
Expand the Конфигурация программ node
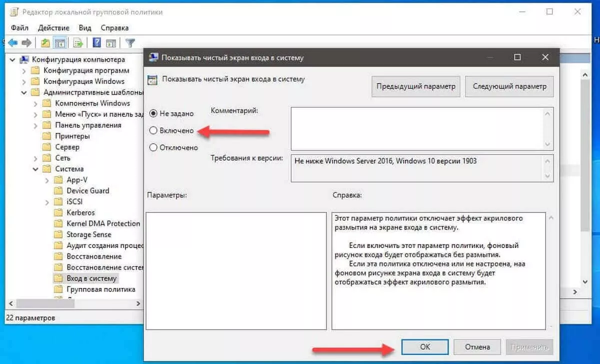point(24,70)
